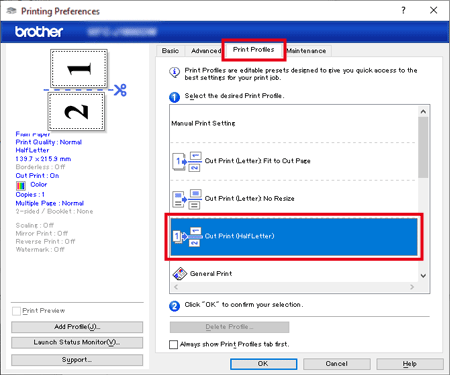The width and height of the screenshot is (450, 375).
Task: Click 2-sided / Booklet : None summary text
Action: [x=54, y=212]
